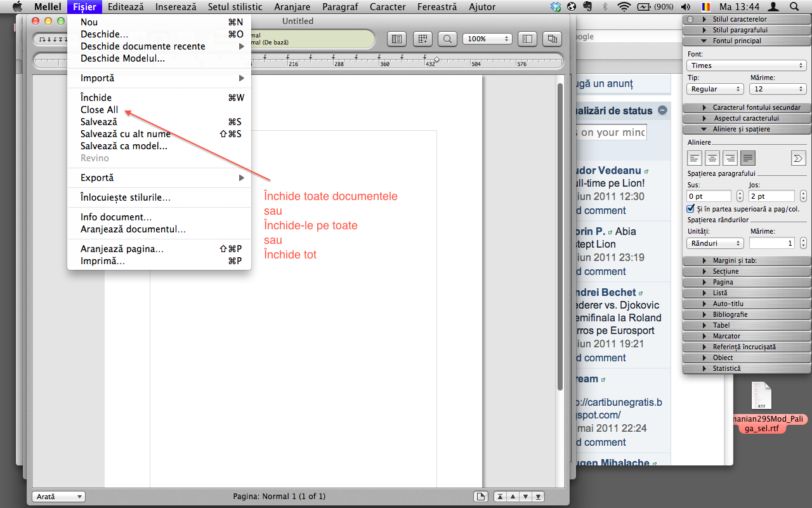Expand the Statistică section
The height and width of the screenshot is (508, 812).
(747, 368)
